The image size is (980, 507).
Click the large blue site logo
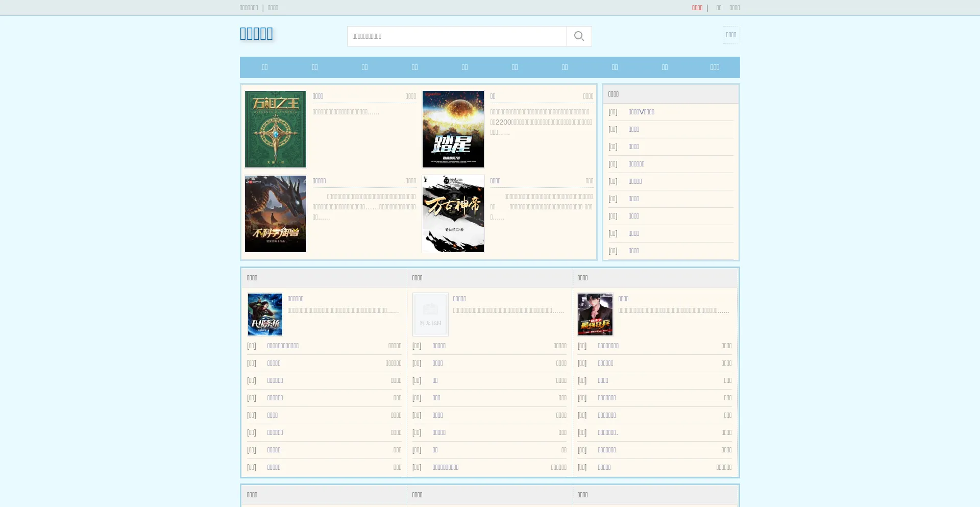click(x=256, y=34)
